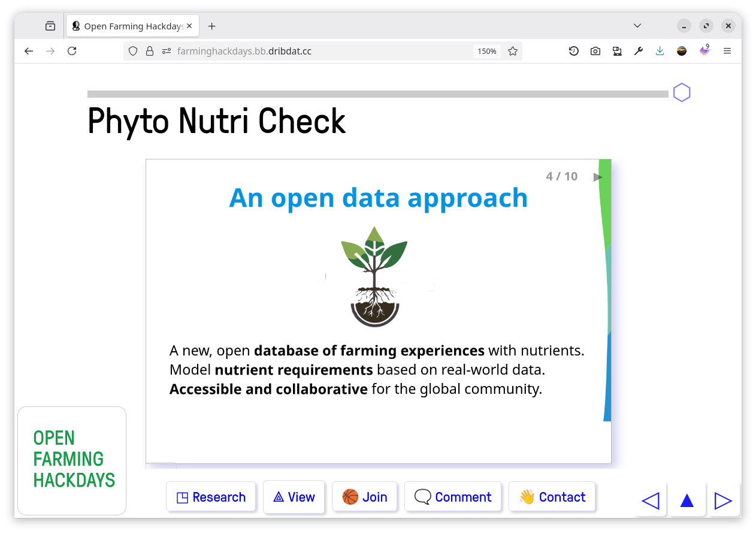Bookmark this page with the star

point(513,51)
